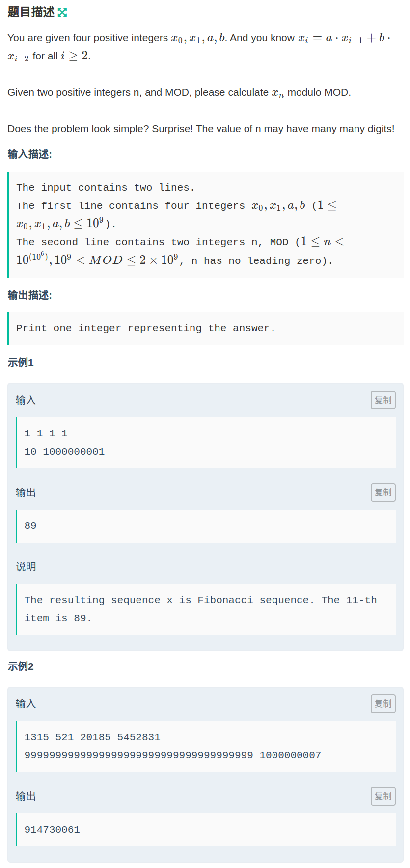410x868 pixels.
Task: Click the '10 1000000001' input line
Action: [x=65, y=452]
